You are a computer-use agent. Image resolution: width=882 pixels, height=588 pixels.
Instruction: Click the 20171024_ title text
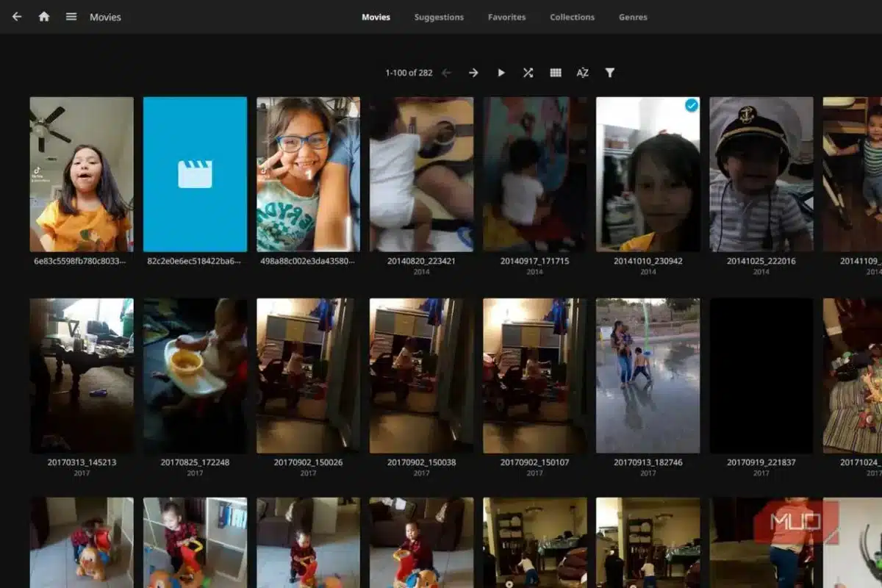tap(861, 462)
